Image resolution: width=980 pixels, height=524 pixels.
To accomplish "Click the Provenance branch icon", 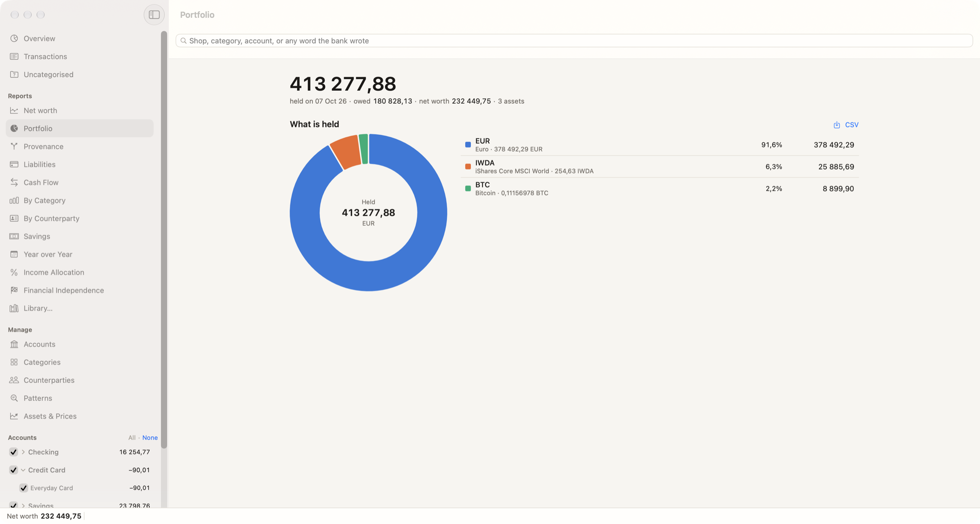I will point(14,146).
